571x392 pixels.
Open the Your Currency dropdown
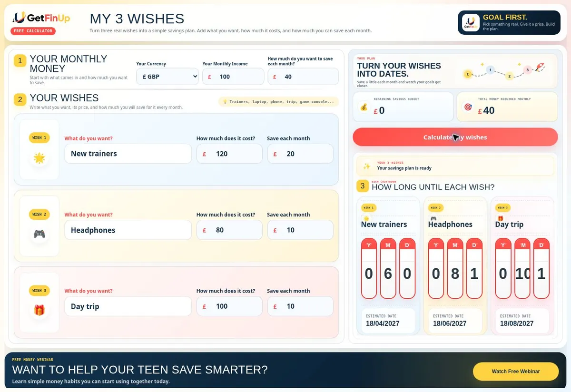[x=167, y=77]
